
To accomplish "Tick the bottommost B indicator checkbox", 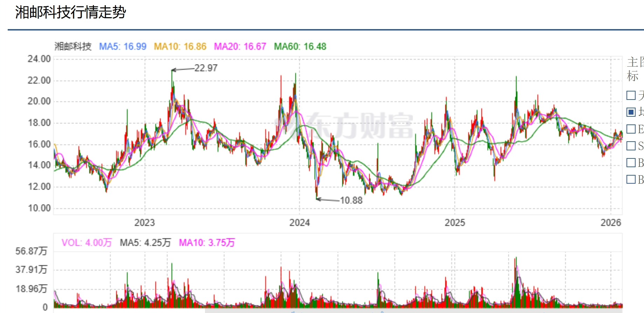I will pyautogui.click(x=631, y=179).
